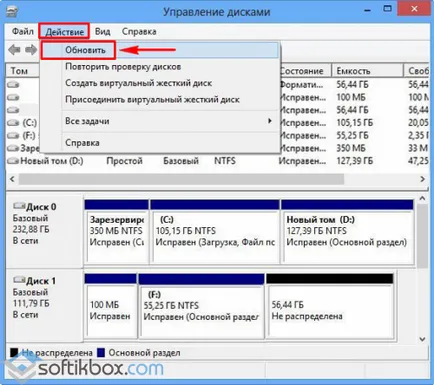This screenshot has width=434, height=385.
Task: Select the 56,44 ГБ unallocated space block
Action: [x=330, y=306]
